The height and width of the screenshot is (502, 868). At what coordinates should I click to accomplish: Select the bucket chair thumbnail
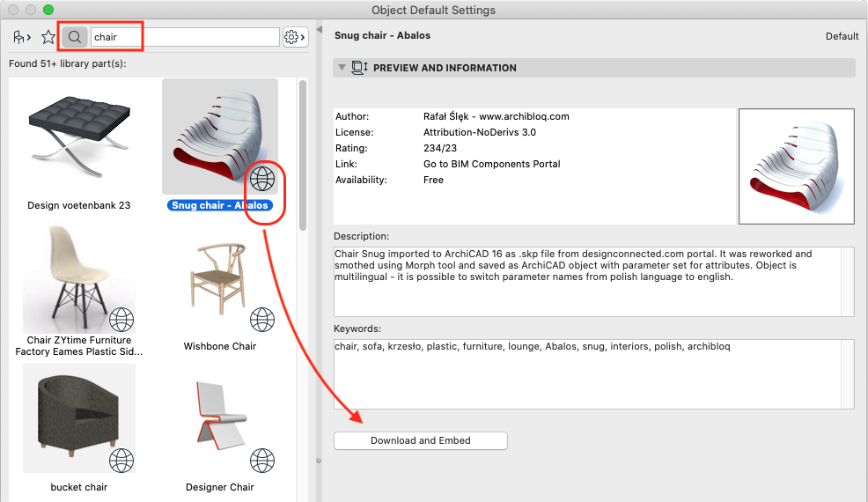79,418
